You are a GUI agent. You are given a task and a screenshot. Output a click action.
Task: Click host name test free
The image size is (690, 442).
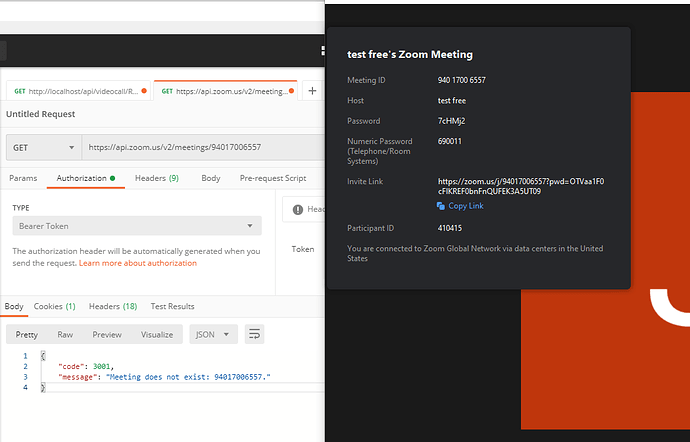(451, 100)
